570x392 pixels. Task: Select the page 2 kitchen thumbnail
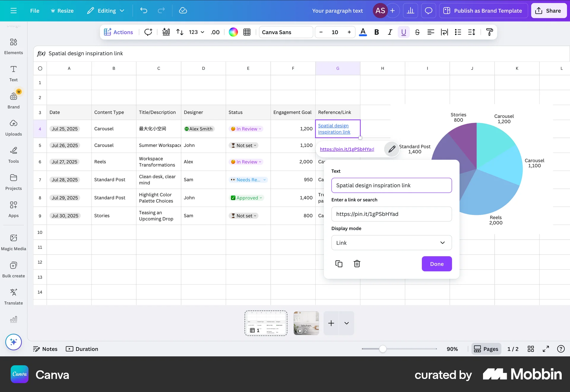pos(306,323)
